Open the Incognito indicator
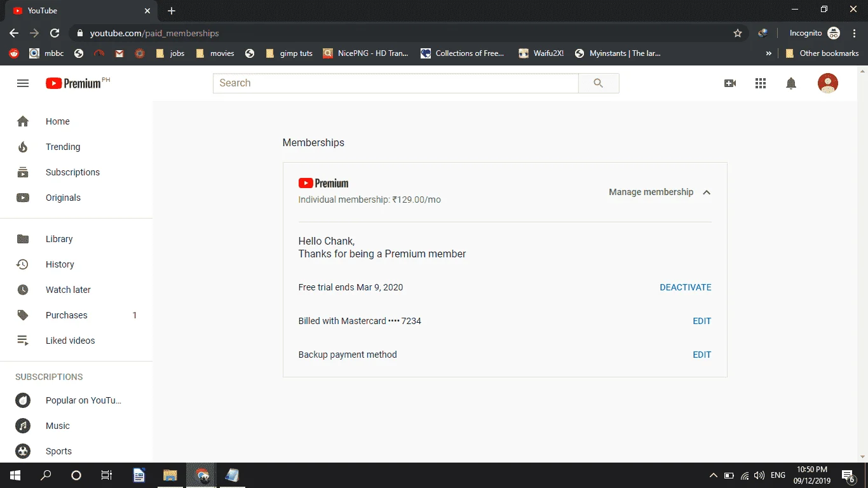 (815, 33)
